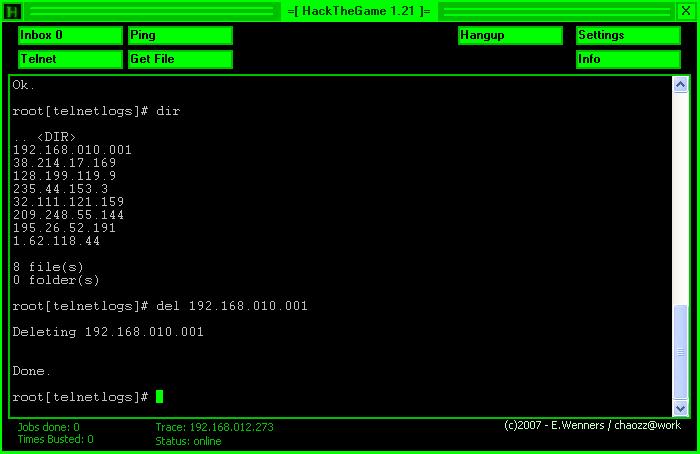This screenshot has width=700, height=454.
Task: Click the terminal scrollbar down arrow
Action: tap(681, 408)
